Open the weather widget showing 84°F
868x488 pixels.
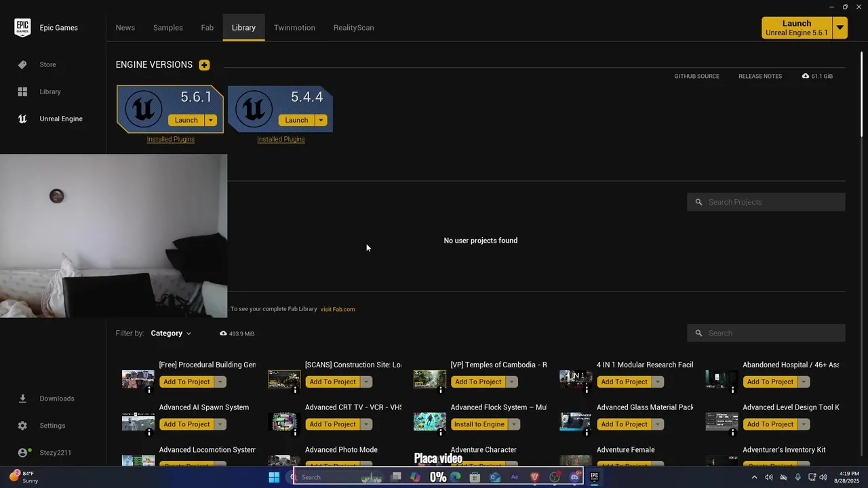(x=24, y=477)
